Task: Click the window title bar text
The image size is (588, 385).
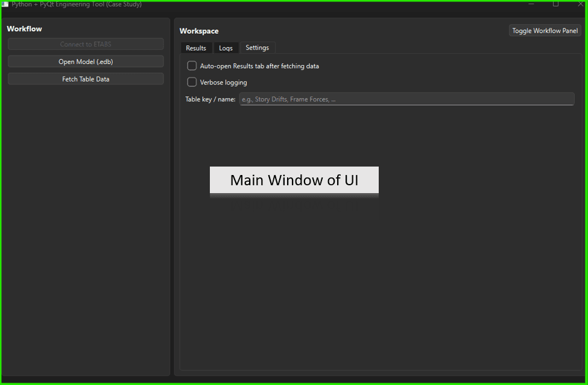Action: coord(77,5)
